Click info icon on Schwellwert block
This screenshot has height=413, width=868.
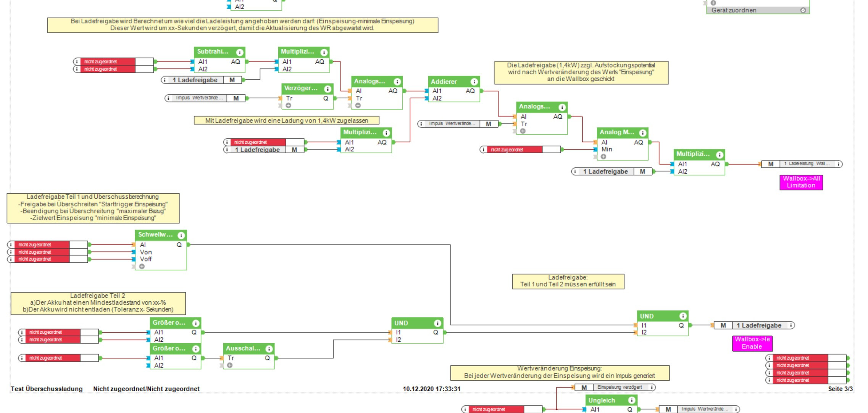pyautogui.click(x=181, y=235)
